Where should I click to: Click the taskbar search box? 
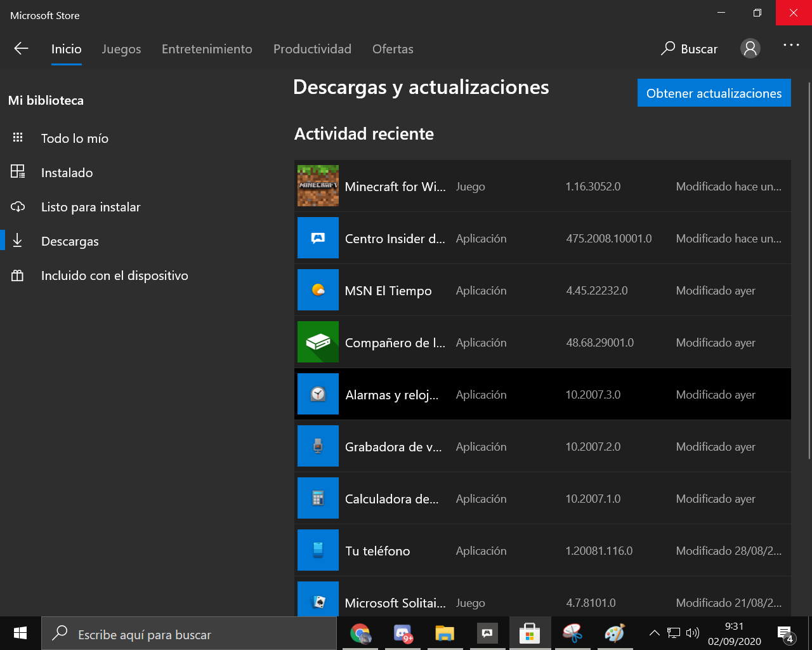(189, 633)
